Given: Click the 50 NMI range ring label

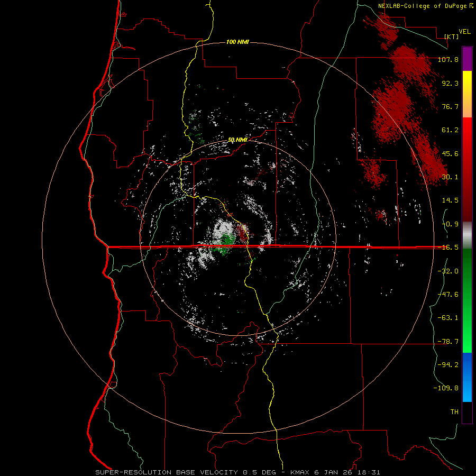Looking at the screenshot, I should (237, 140).
